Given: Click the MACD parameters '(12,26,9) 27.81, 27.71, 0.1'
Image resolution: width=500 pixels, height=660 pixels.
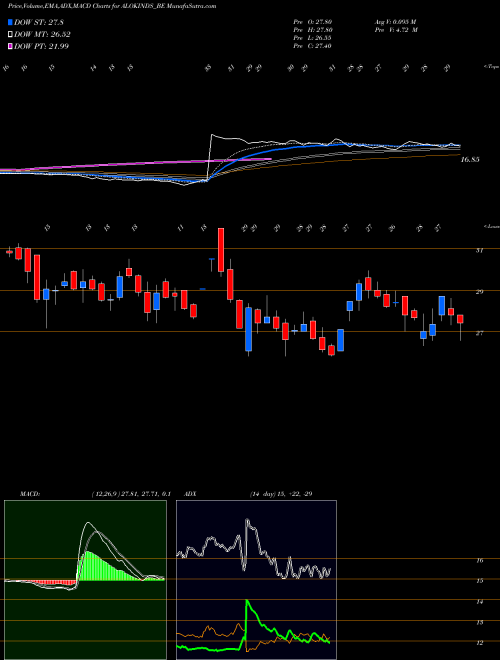Looking at the screenshot, I should [x=130, y=494].
